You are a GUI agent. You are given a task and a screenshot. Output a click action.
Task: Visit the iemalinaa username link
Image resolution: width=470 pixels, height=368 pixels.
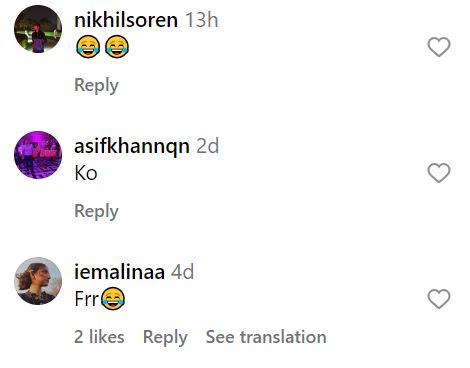click(119, 272)
